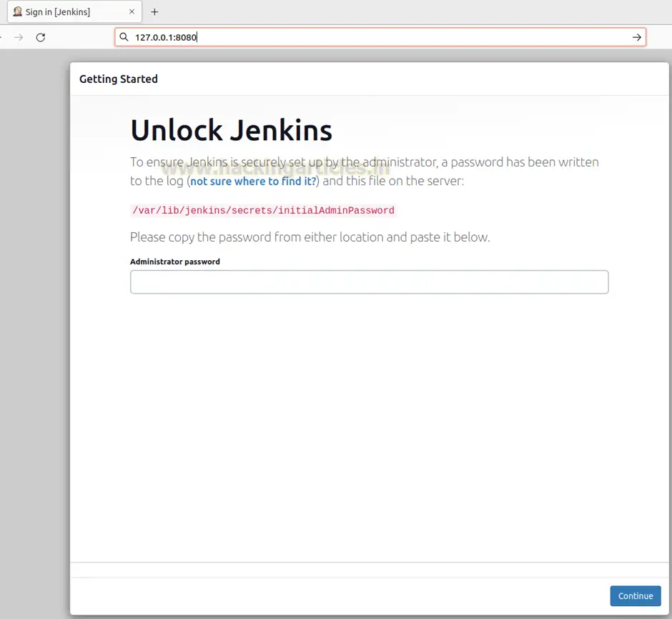The height and width of the screenshot is (619, 672).
Task: Click the Administrator password label
Action: [x=175, y=262]
